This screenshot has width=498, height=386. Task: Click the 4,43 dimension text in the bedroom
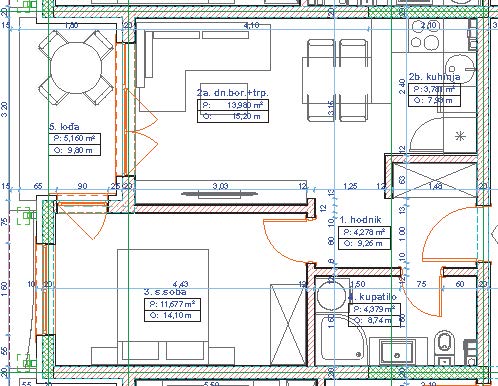(x=180, y=284)
